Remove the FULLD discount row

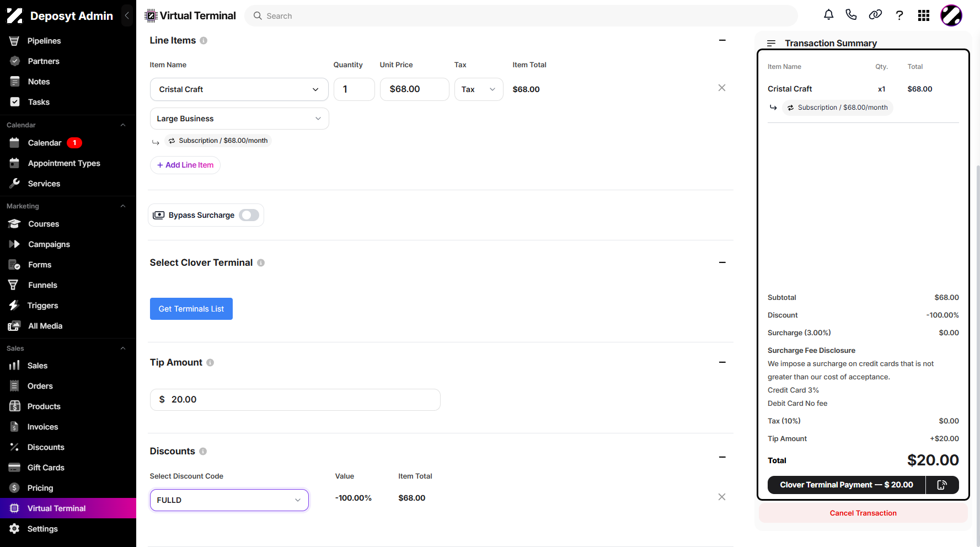point(722,497)
